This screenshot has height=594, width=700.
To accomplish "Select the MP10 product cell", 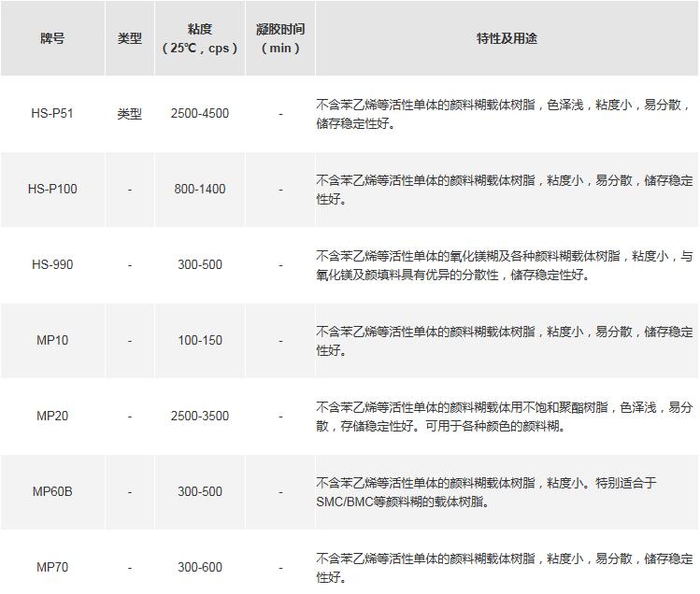I will (52, 341).
